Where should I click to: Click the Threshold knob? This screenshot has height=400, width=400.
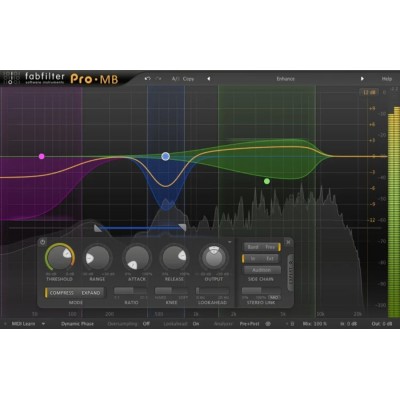coord(60,258)
